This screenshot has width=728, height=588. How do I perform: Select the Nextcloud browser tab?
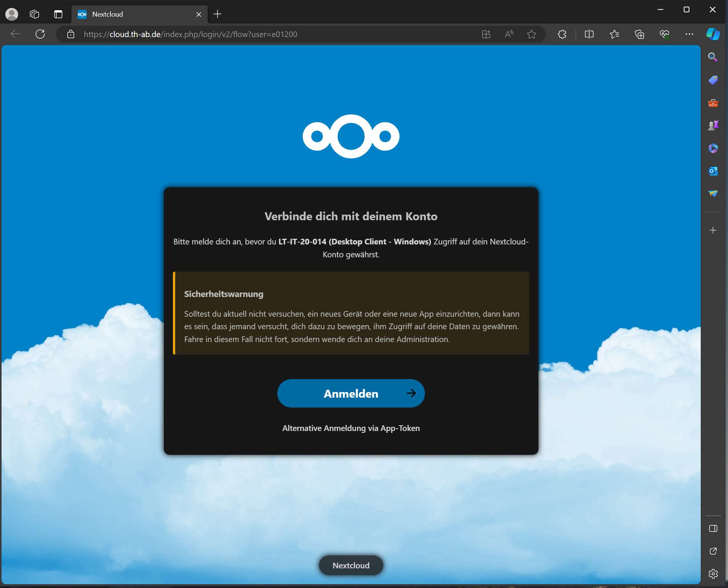(139, 14)
